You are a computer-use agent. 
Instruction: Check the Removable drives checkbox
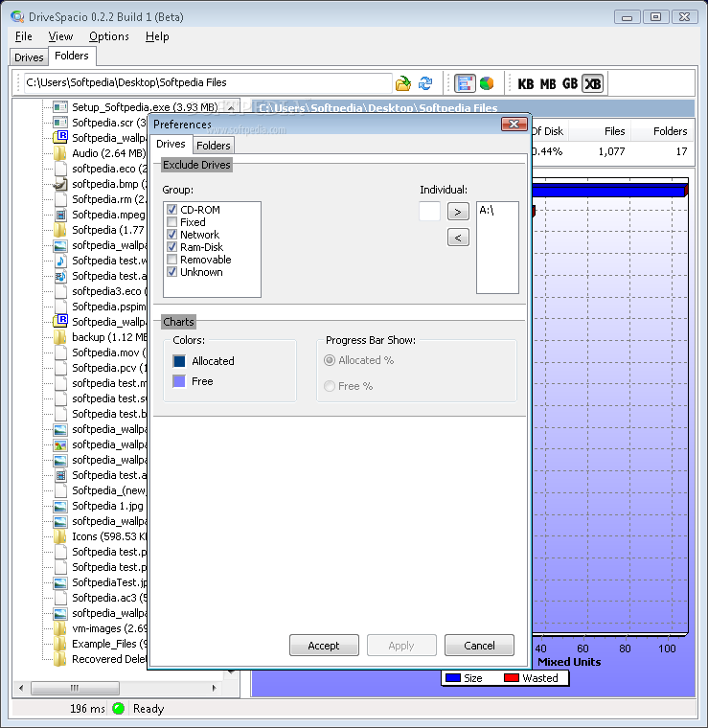172,260
